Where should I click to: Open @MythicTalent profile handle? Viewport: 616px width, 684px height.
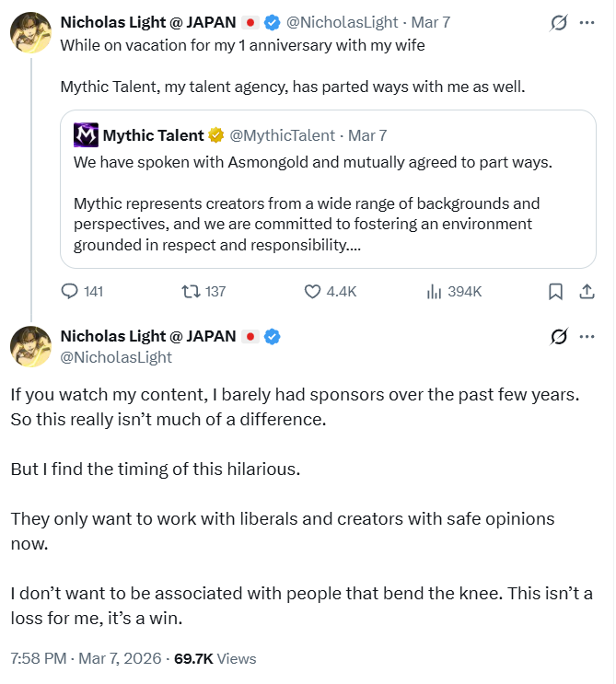click(x=282, y=135)
